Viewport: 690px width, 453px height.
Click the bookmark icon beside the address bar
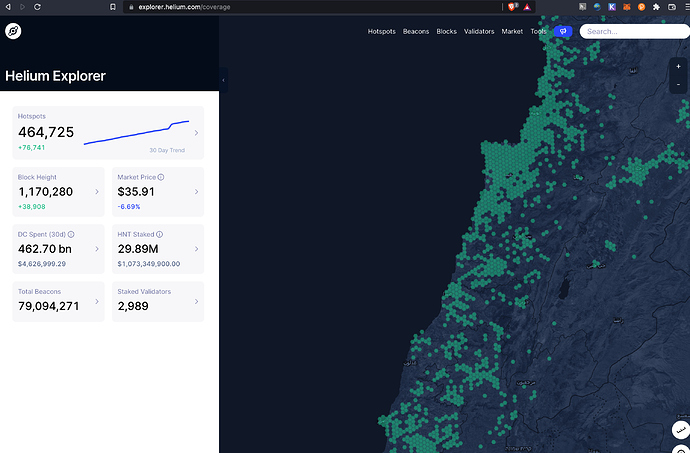click(113, 7)
